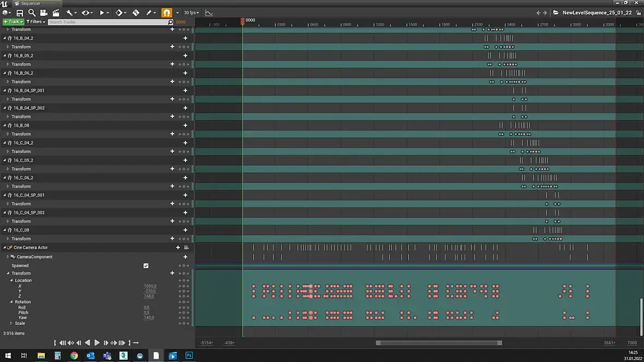Collapse the Rotation section
Viewport: 644px width, 362px height.
point(11,301)
